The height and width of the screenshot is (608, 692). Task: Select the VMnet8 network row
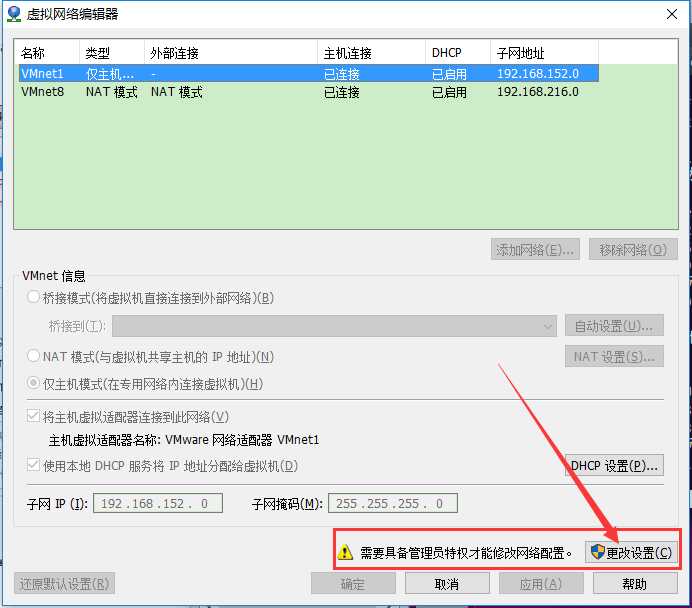[308, 92]
